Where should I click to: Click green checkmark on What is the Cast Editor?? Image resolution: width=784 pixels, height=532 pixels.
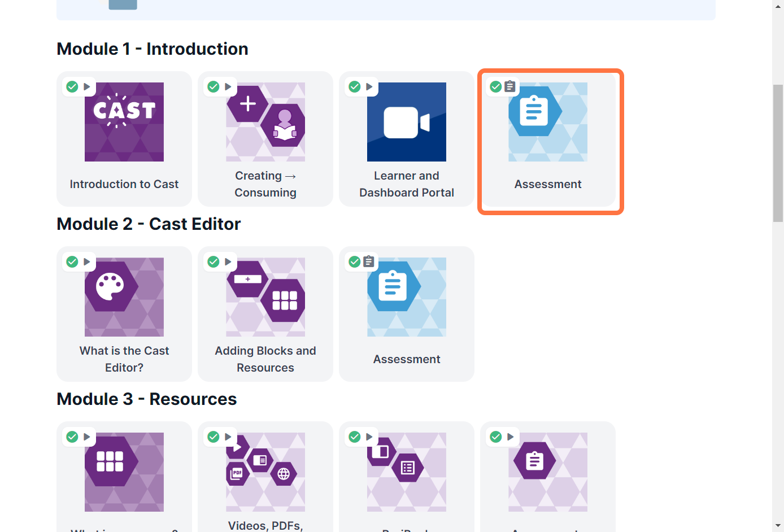72,261
